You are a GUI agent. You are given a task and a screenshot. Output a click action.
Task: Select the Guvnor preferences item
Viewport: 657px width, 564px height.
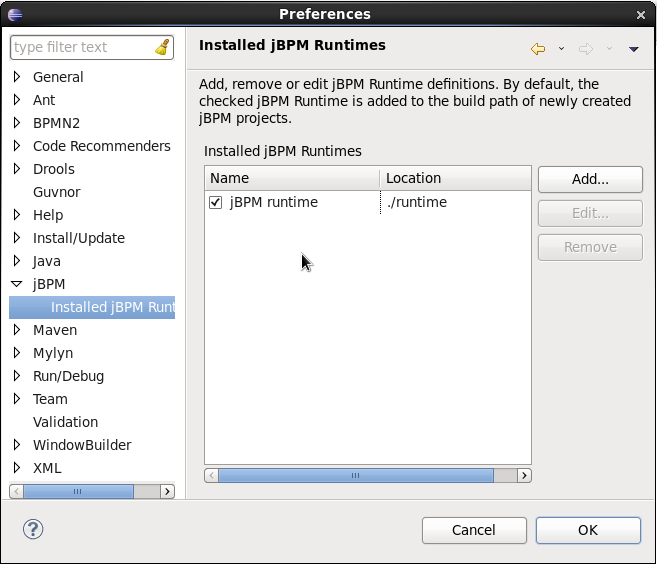click(x=56, y=192)
